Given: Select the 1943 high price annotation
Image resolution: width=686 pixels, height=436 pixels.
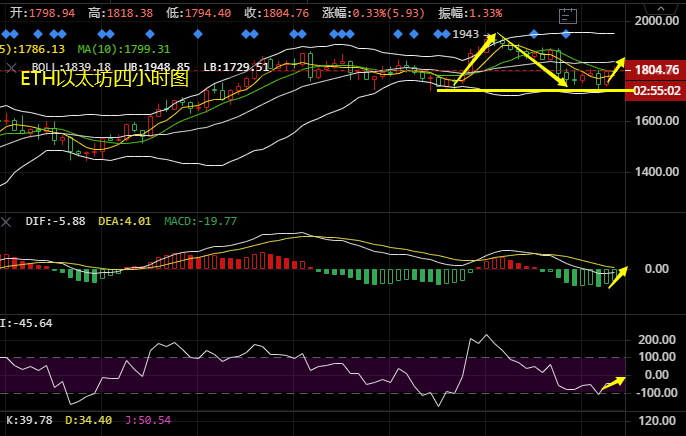Looking at the screenshot, I should pyautogui.click(x=466, y=34).
